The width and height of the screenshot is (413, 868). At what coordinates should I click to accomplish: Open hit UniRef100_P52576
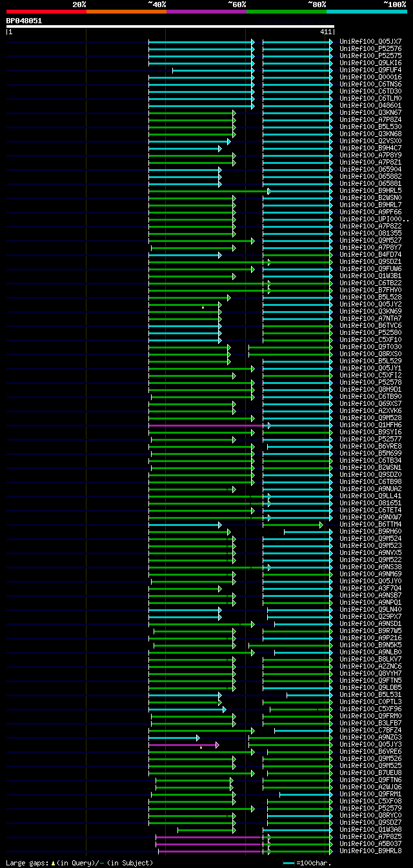tap(370, 48)
